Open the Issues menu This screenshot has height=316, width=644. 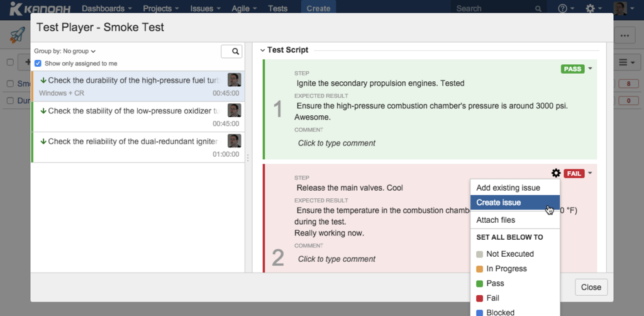pyautogui.click(x=206, y=8)
